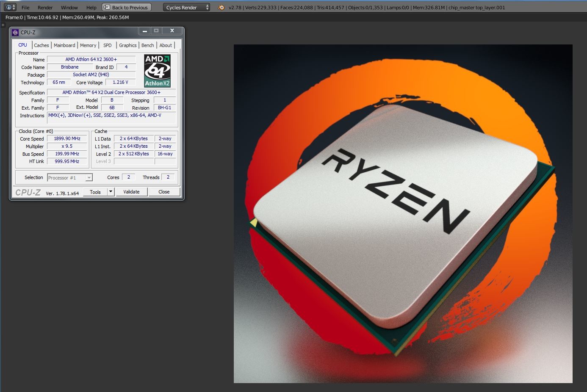The image size is (587, 392).
Task: Click the L1 Data 2 x 64 KBytes value
Action: tap(134, 138)
